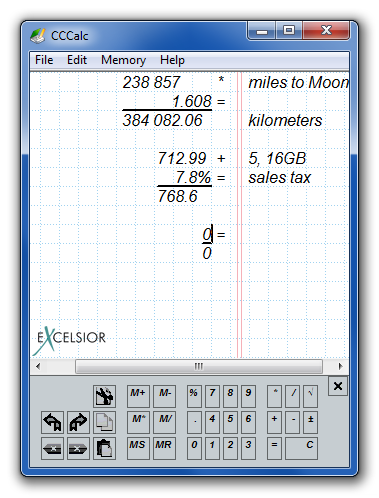Click the M* memory multiply button

tap(138, 422)
